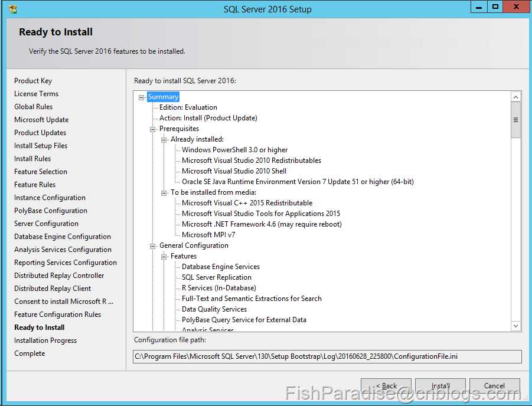Click Instance Configuration step
532x406 pixels.
50,198
